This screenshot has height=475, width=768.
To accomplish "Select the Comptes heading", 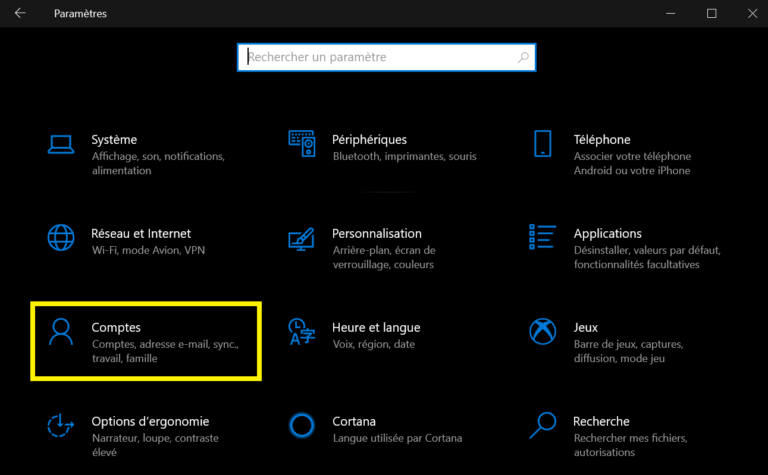I will click(x=116, y=328).
